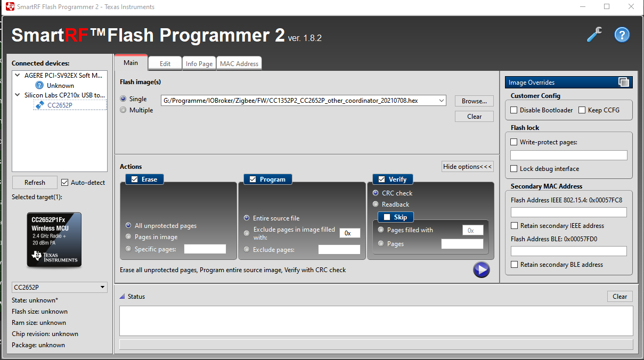
Task: Open help via the question mark icon
Action: pyautogui.click(x=622, y=35)
